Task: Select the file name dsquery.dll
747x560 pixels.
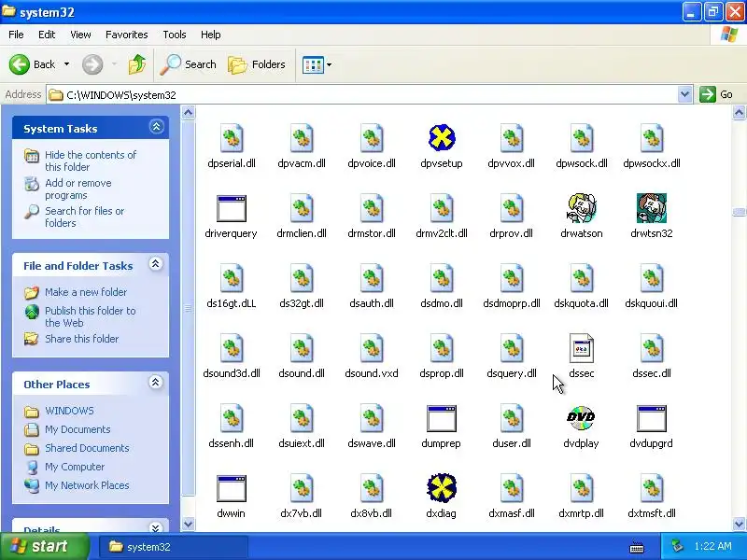Action: click(511, 373)
